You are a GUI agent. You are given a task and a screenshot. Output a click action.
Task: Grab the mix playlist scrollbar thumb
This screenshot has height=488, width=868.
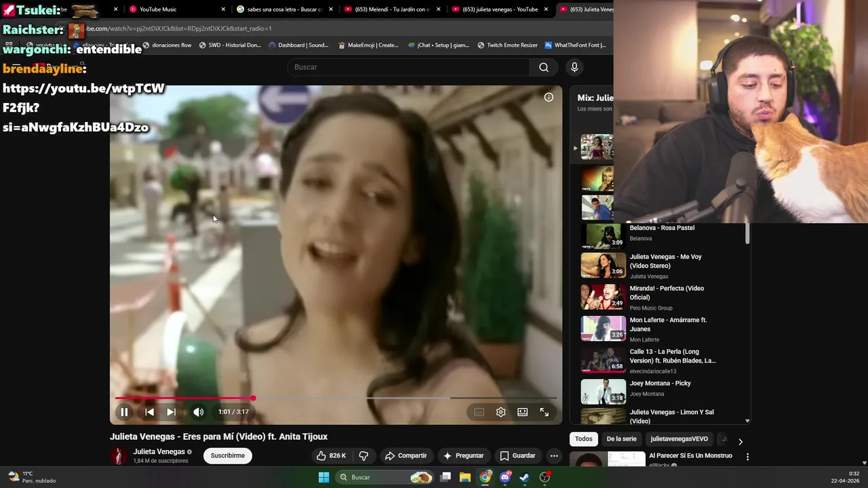pos(747,232)
